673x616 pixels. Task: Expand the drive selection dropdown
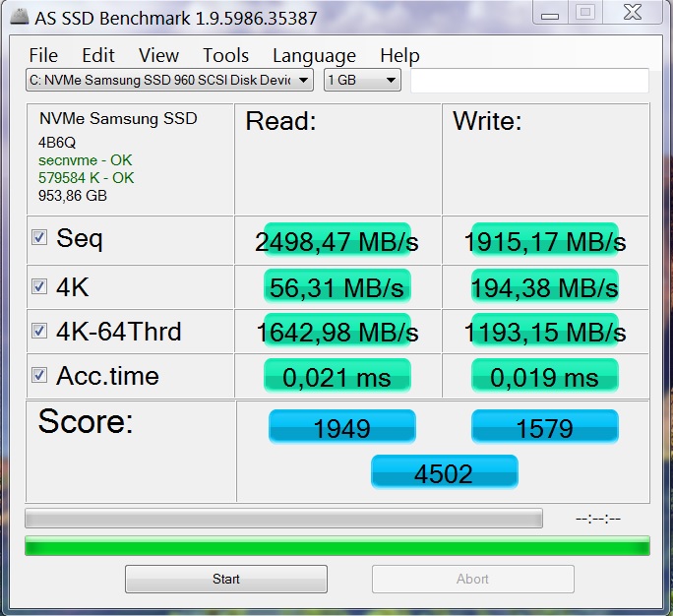click(x=169, y=80)
